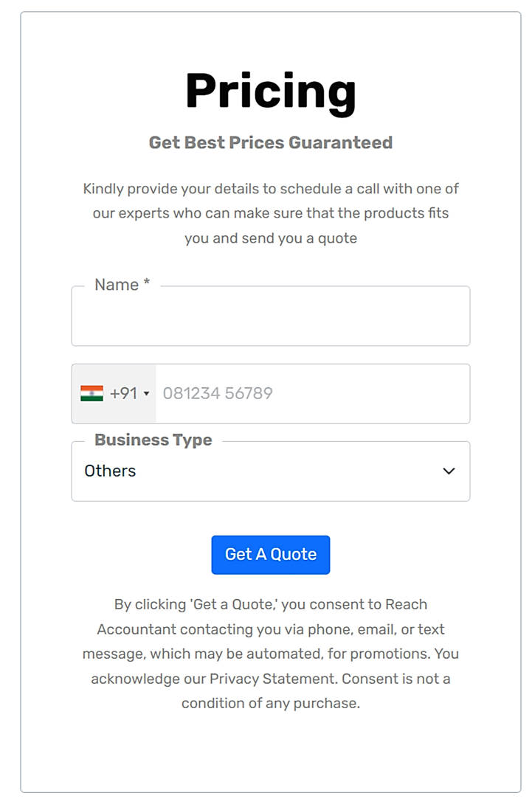Click the consent disclaimer paragraph
Image resolution: width=532 pixels, height=810 pixels.
(x=271, y=654)
